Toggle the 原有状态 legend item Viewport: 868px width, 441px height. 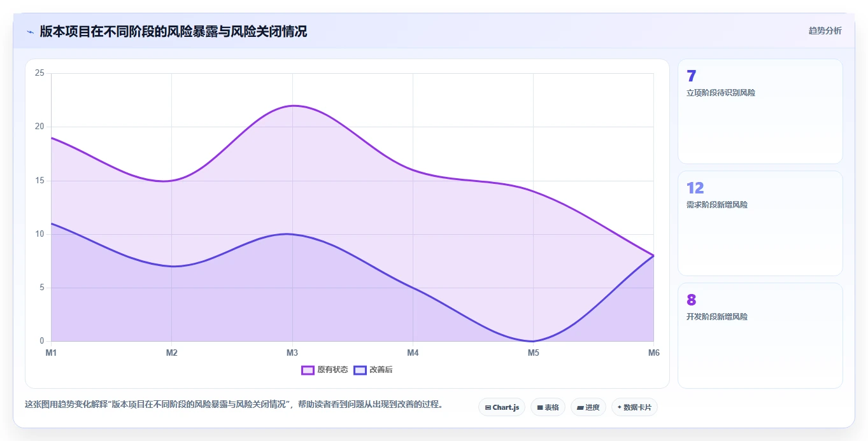click(325, 370)
